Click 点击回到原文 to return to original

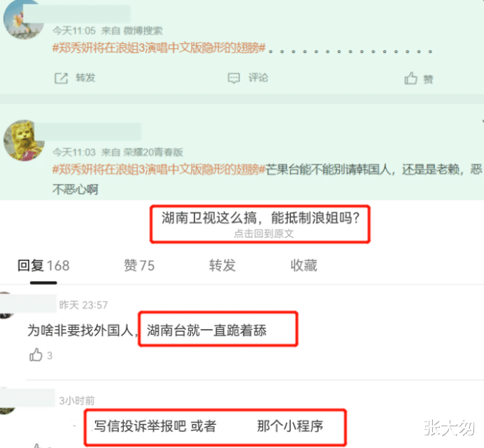[x=264, y=233]
